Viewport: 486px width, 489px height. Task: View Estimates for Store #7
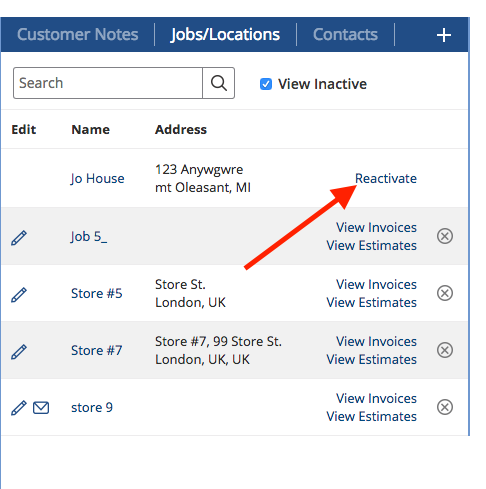coord(371,359)
